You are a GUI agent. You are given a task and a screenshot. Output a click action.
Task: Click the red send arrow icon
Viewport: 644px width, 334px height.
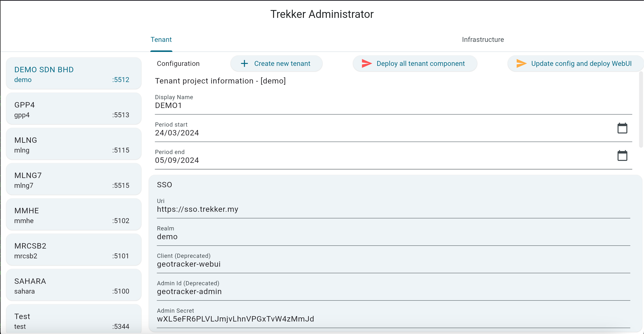coord(367,63)
